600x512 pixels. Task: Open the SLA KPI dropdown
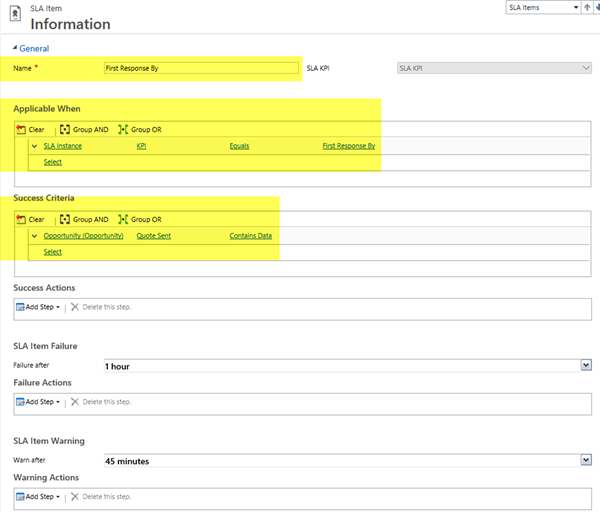[586, 68]
